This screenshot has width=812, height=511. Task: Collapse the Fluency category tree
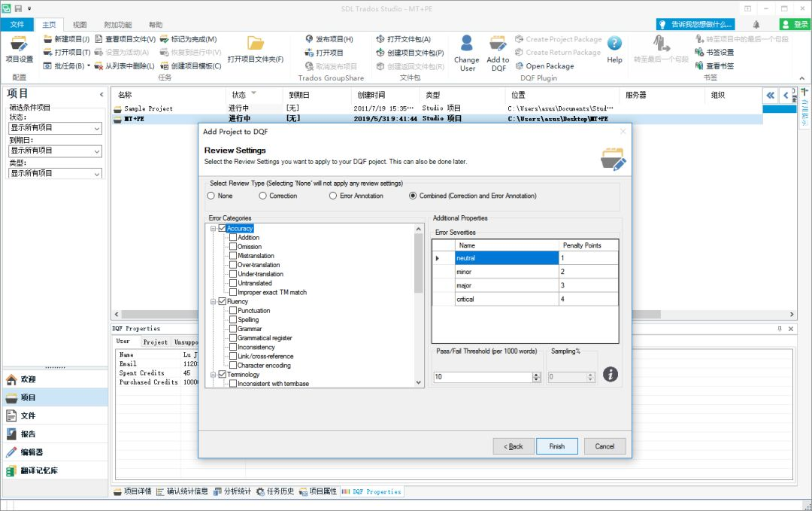pos(214,301)
